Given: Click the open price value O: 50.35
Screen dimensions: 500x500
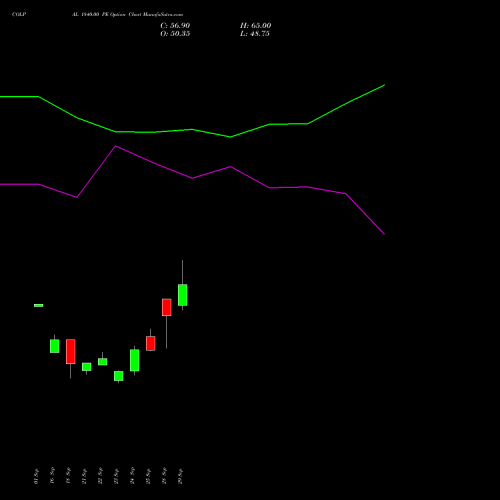Looking at the screenshot, I should pyautogui.click(x=175, y=34).
